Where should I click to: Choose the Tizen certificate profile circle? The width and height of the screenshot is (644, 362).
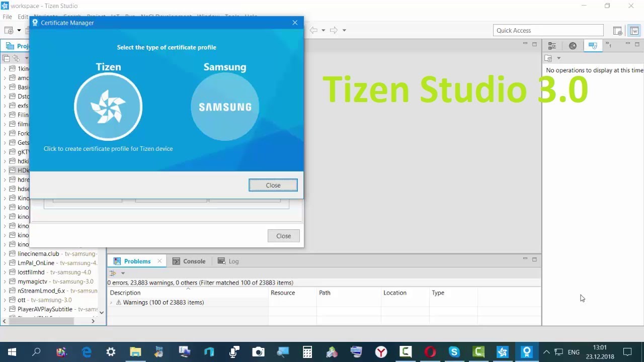tap(108, 107)
